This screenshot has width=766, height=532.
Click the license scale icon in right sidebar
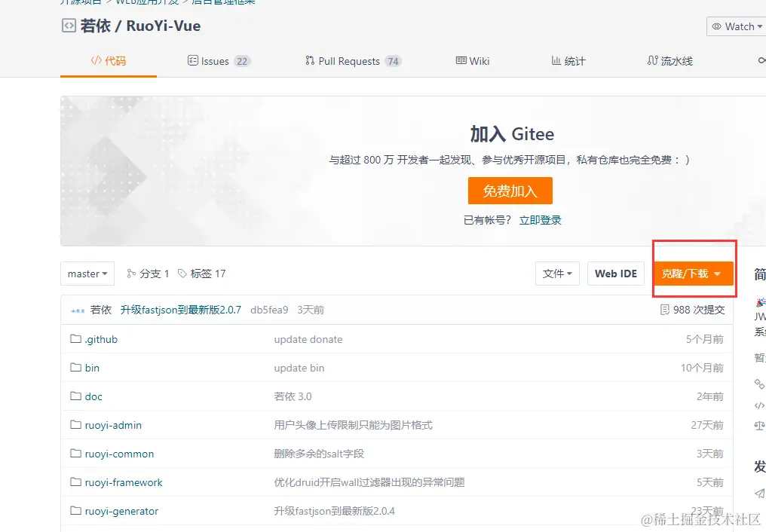click(x=760, y=426)
